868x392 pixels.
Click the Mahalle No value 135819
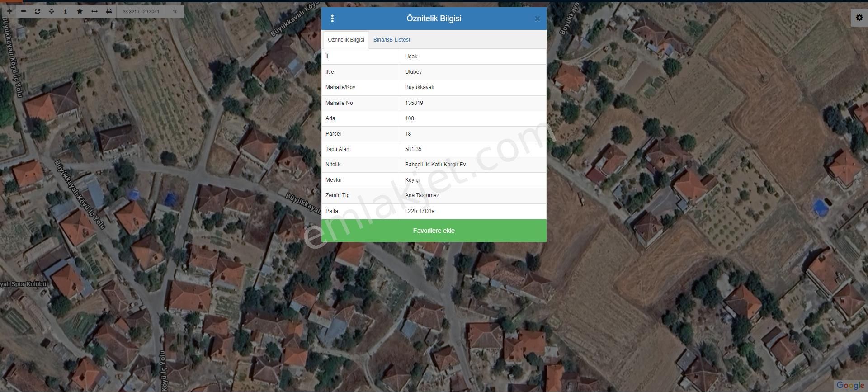pyautogui.click(x=414, y=103)
